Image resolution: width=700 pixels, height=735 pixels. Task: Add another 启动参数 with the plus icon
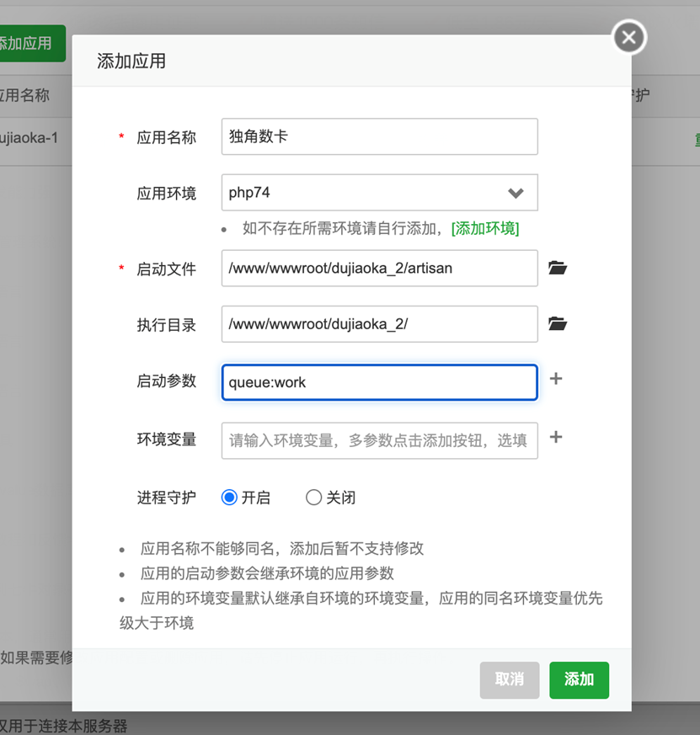(x=556, y=379)
